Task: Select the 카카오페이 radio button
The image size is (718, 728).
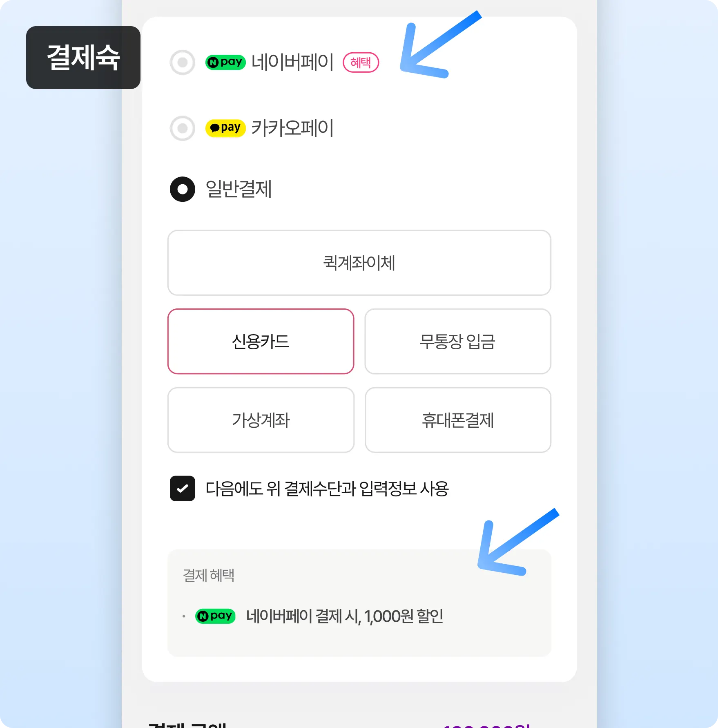Action: click(x=182, y=128)
